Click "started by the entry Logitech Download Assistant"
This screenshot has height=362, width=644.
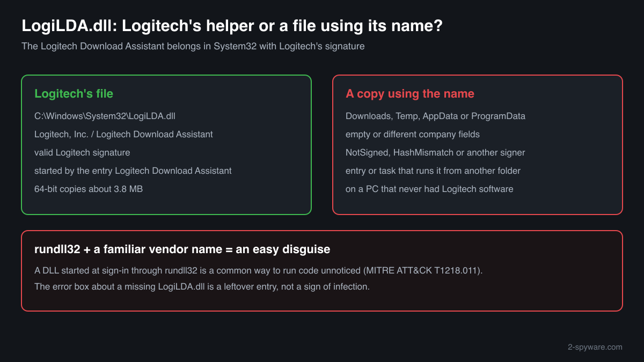point(133,171)
